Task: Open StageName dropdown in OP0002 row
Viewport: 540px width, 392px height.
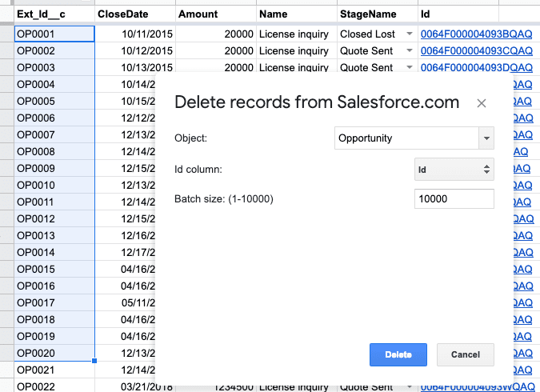Action: tap(409, 50)
